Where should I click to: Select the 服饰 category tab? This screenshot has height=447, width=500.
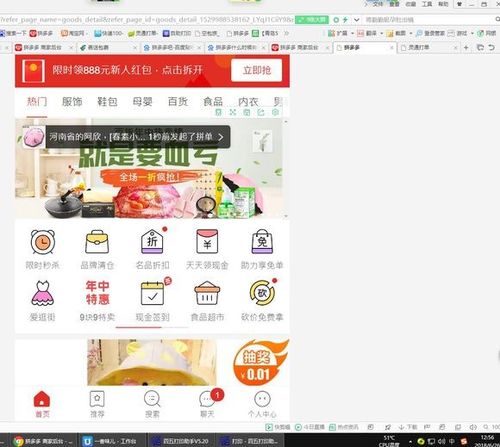tap(72, 102)
